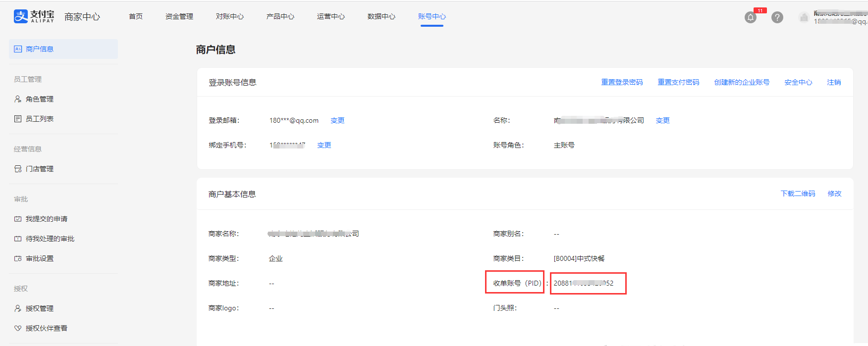
Task: Click 下载二维码 link
Action: 798,194
